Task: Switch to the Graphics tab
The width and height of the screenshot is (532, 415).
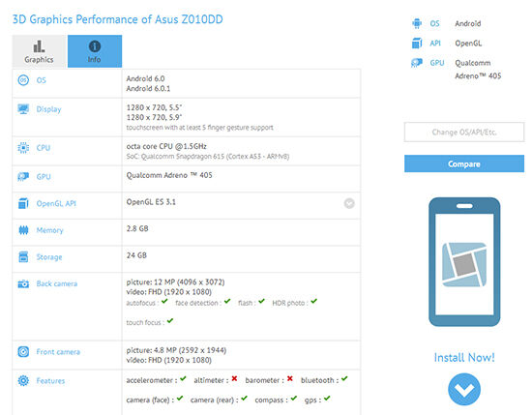Action: 39,51
